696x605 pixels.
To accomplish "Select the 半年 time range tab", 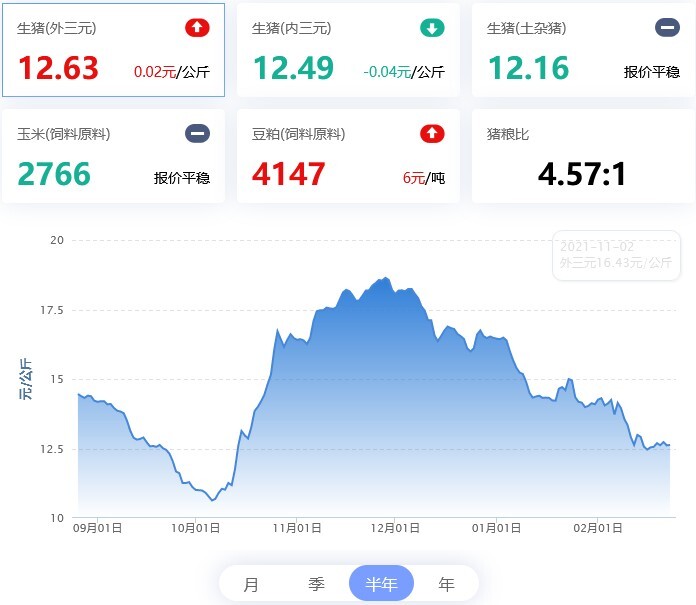I will [x=381, y=583].
